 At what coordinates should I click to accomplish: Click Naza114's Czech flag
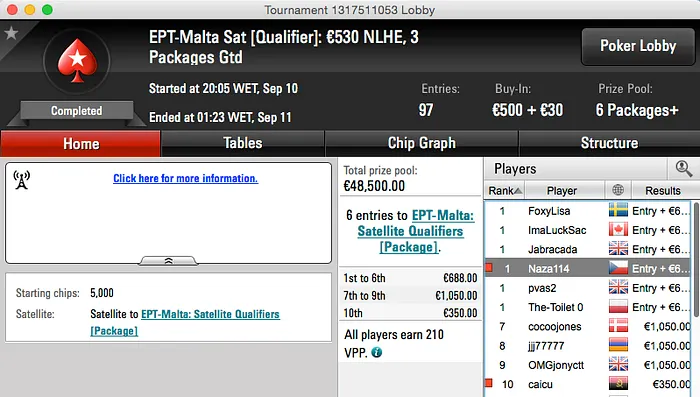618,268
